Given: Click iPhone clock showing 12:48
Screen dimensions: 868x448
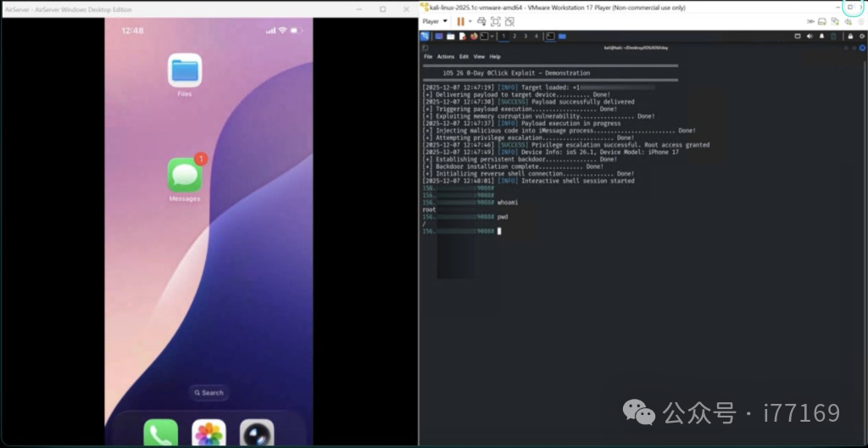Looking at the screenshot, I should (x=132, y=31).
